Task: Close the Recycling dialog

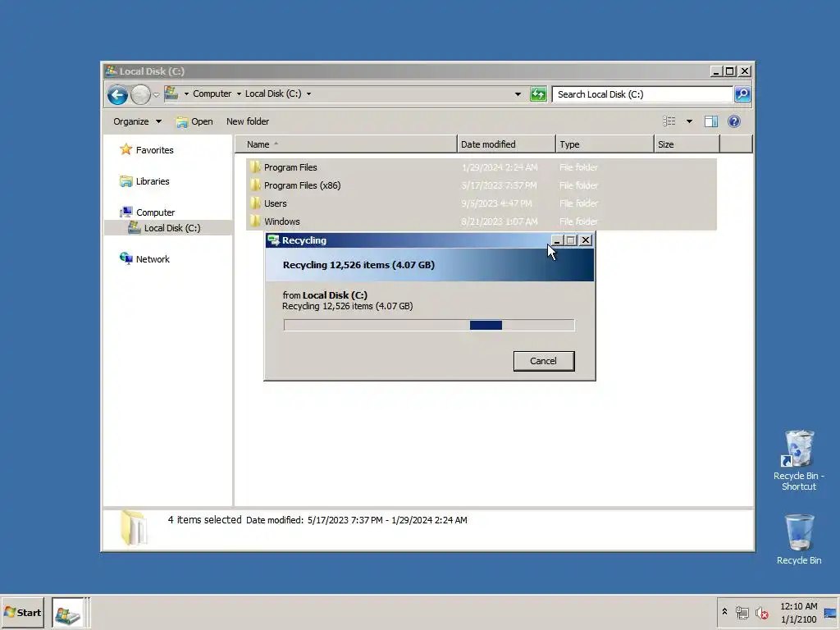Action: coord(586,240)
